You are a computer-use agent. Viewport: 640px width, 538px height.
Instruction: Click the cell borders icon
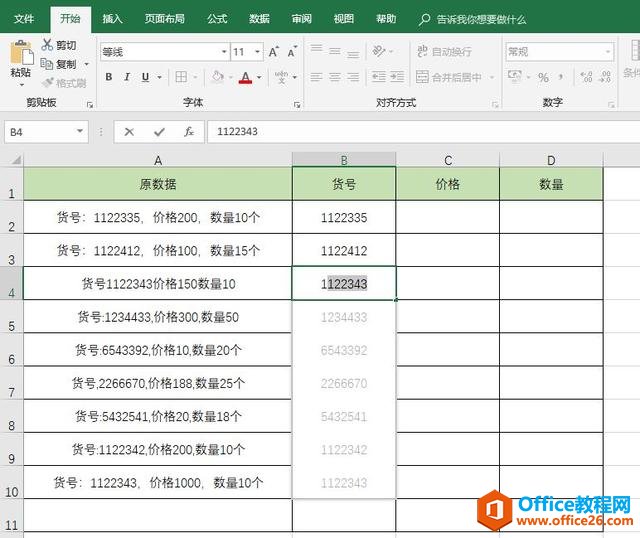click(181, 77)
